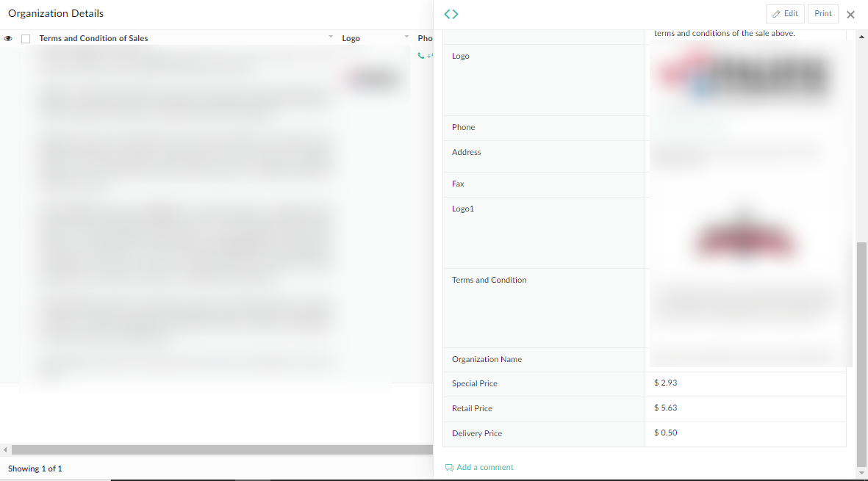Open the Logo column header dropdown

tap(406, 36)
